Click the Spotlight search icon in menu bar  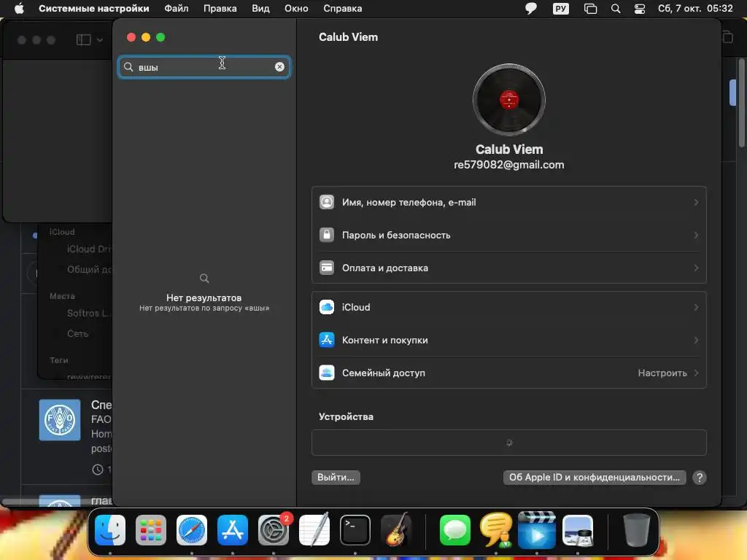616,9
